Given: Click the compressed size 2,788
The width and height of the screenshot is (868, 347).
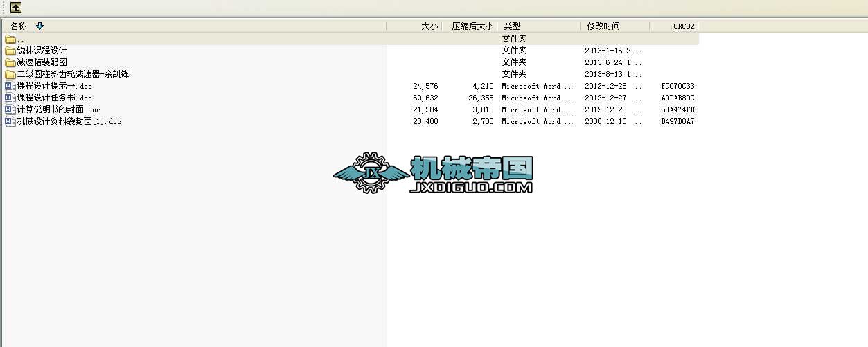Looking at the screenshot, I should click(483, 121).
